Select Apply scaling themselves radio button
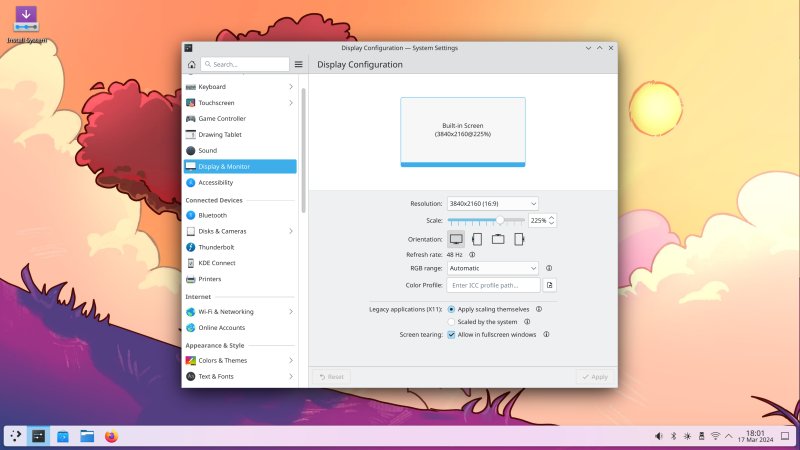Image resolution: width=800 pixels, height=450 pixels. click(x=451, y=309)
